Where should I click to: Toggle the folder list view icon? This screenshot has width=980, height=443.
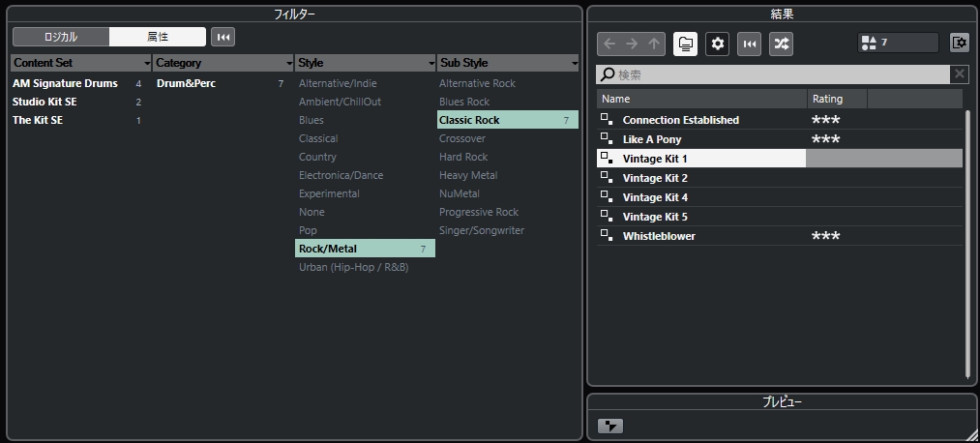(686, 44)
